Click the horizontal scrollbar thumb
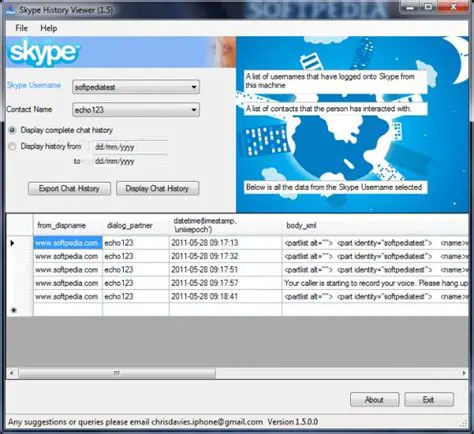 (x=117, y=373)
